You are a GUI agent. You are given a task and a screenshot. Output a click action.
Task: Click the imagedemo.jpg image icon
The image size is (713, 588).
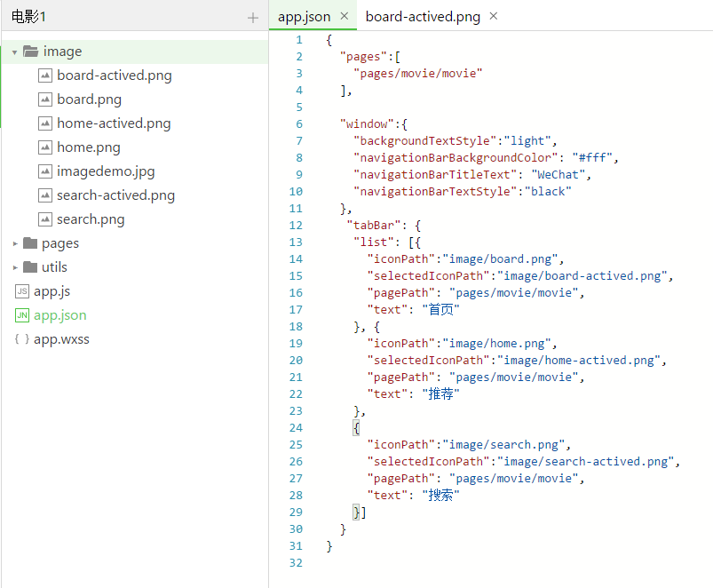click(x=45, y=171)
